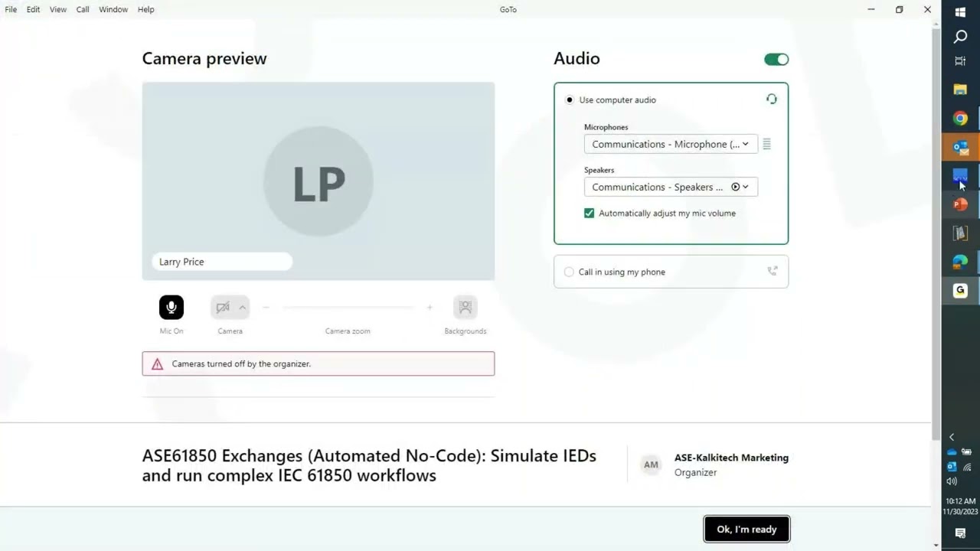The image size is (980, 551).
Task: Click the AM organizer avatar
Action: point(651,465)
